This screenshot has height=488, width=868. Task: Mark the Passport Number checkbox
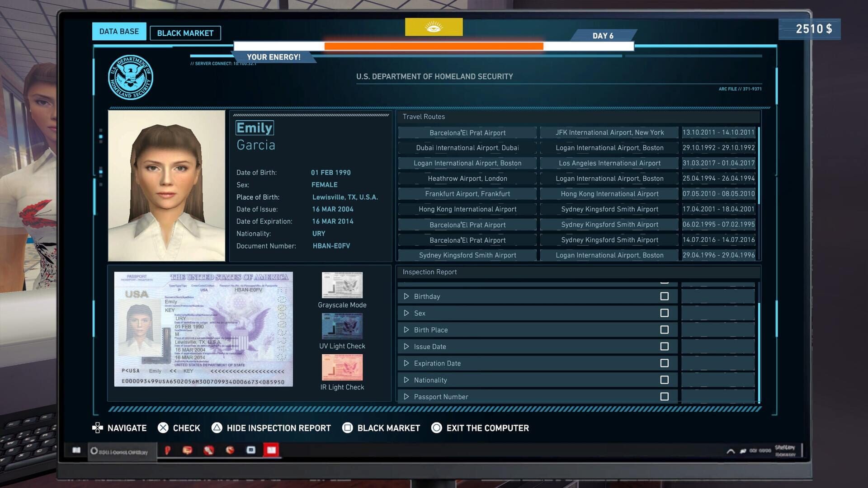664,396
